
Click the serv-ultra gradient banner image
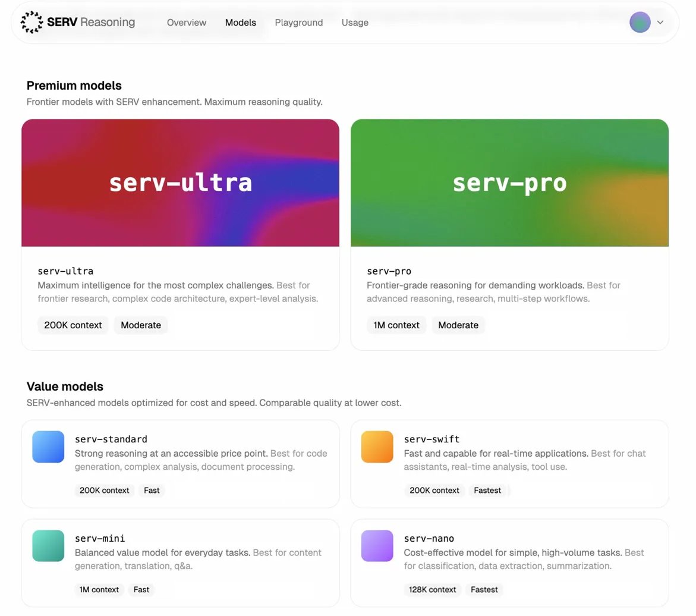pyautogui.click(x=180, y=183)
